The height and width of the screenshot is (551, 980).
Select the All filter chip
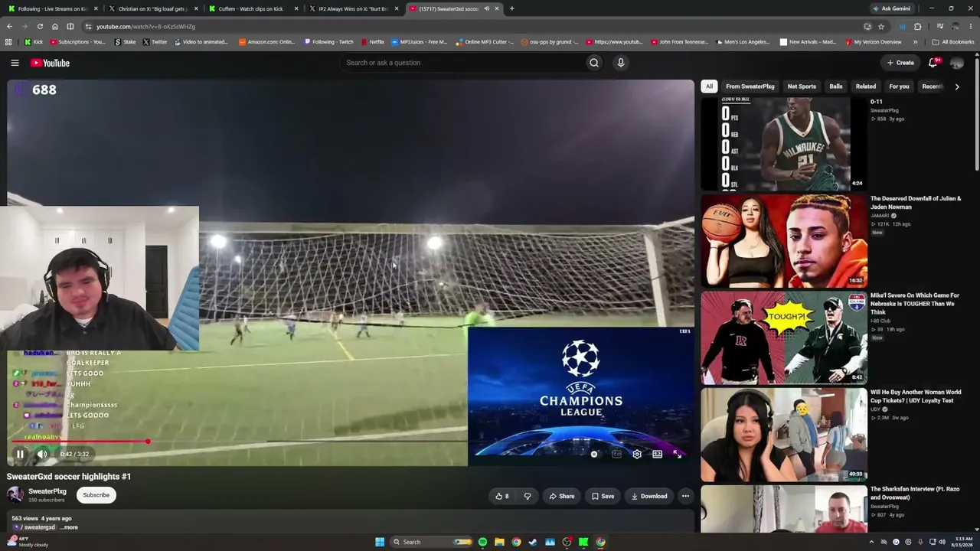709,86
